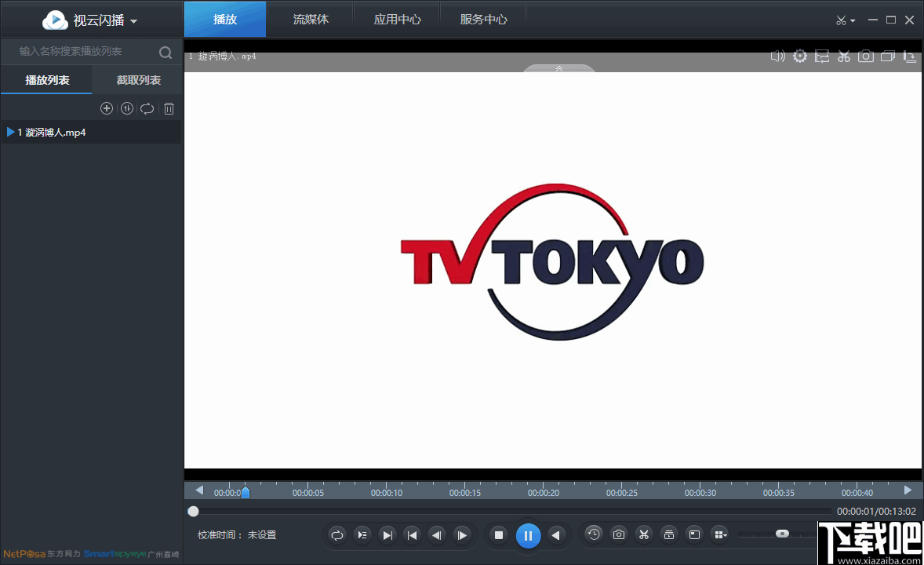This screenshot has height=565, width=924.
Task: Click the 00:00:20 timeline label
Action: [x=544, y=493]
